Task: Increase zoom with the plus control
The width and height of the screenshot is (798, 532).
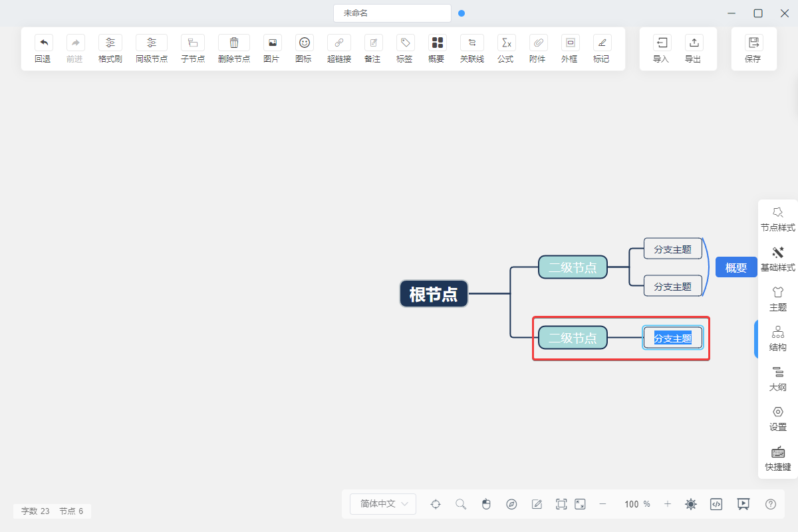Action: tap(667, 504)
